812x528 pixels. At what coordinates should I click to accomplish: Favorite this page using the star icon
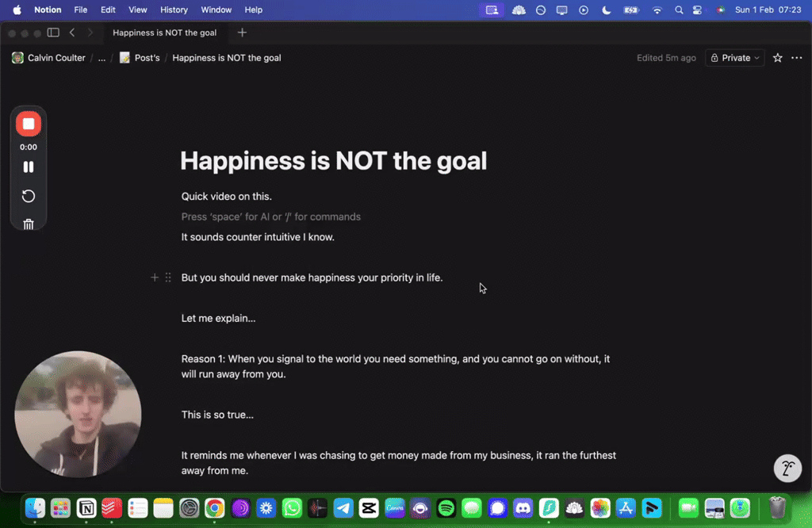777,58
